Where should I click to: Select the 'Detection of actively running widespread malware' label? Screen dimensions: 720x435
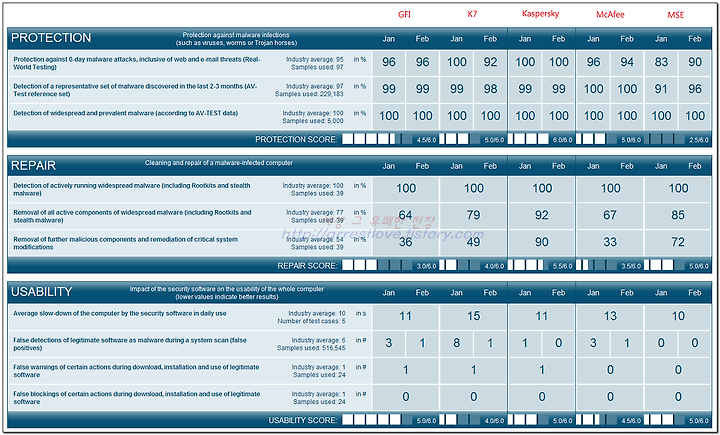click(132, 190)
